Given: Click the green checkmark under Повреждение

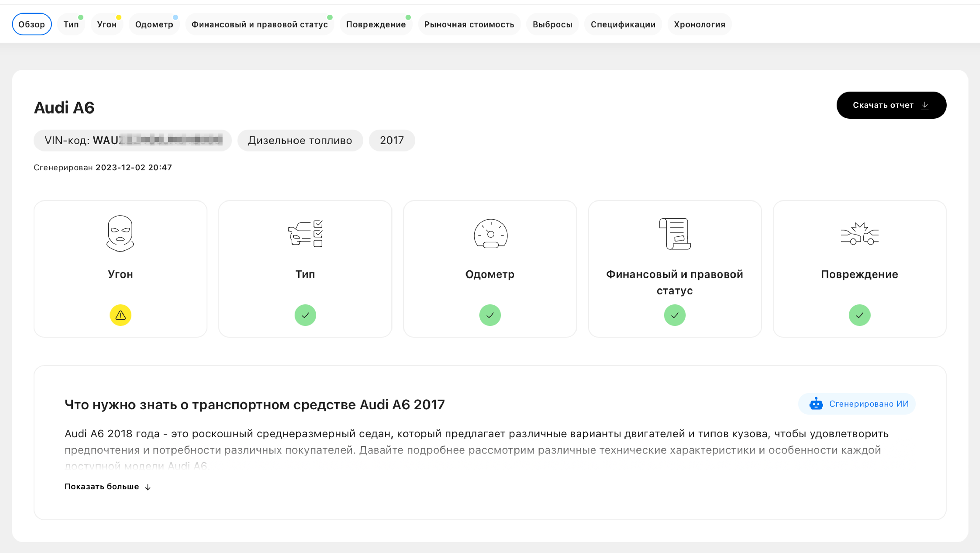Looking at the screenshot, I should 859,315.
